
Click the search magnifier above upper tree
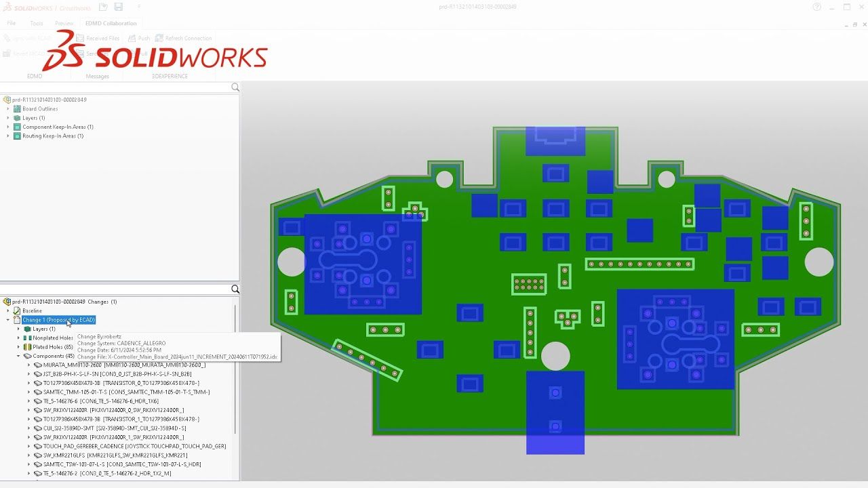[235, 87]
